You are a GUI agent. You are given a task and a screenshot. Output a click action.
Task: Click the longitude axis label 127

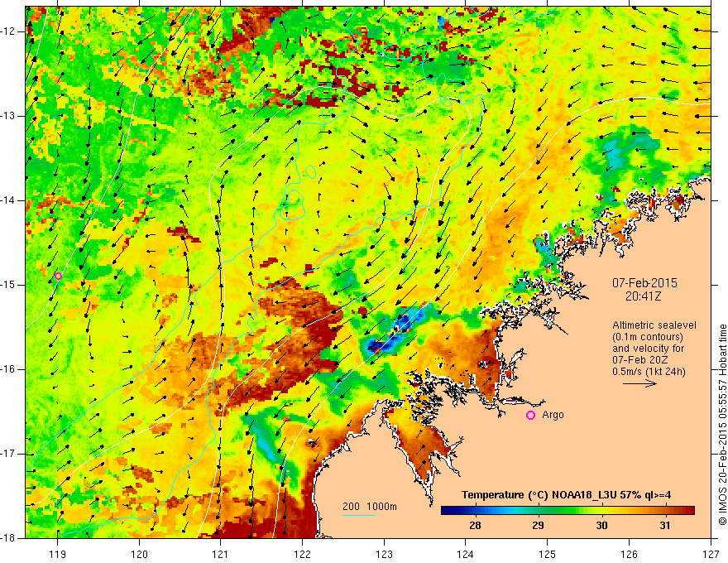point(711,554)
